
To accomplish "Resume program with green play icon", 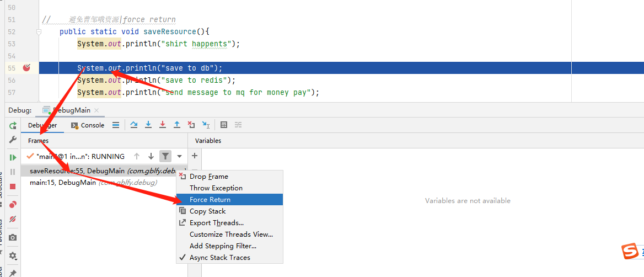I will click(x=13, y=157).
